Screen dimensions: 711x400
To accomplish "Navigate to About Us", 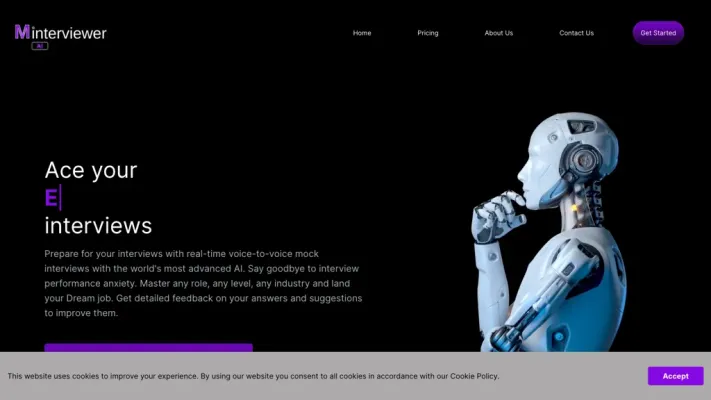I will (498, 33).
